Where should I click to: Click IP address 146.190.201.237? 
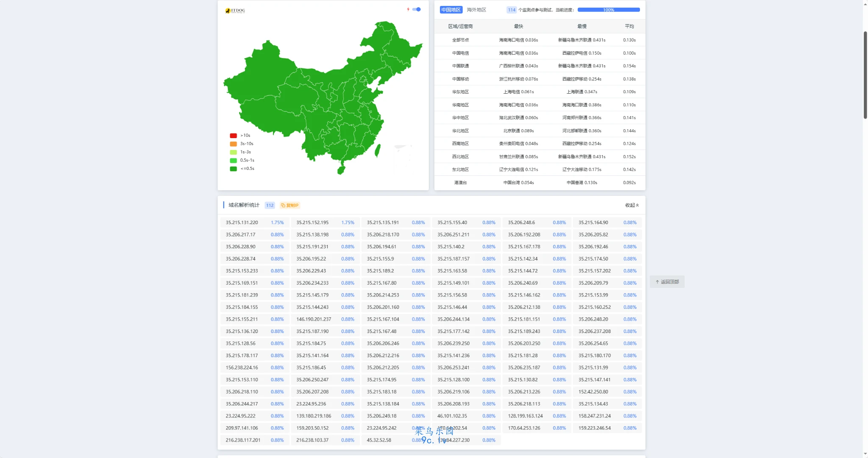click(x=314, y=319)
